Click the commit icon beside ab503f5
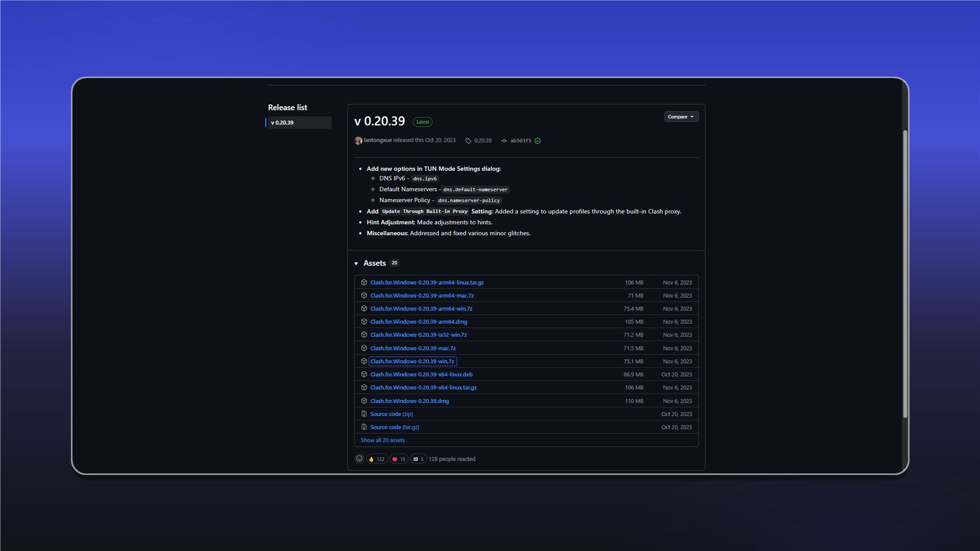This screenshot has width=980, height=551. click(x=504, y=141)
